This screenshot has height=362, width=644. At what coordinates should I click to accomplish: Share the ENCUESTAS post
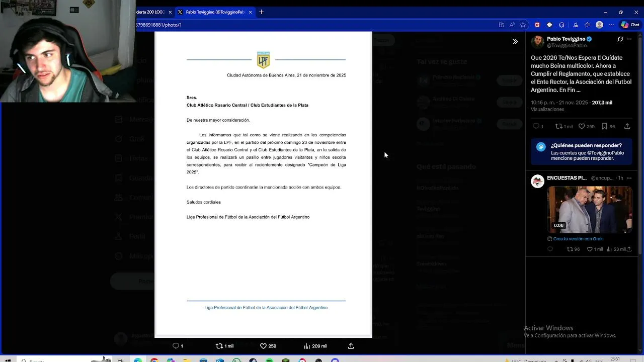tap(629, 249)
